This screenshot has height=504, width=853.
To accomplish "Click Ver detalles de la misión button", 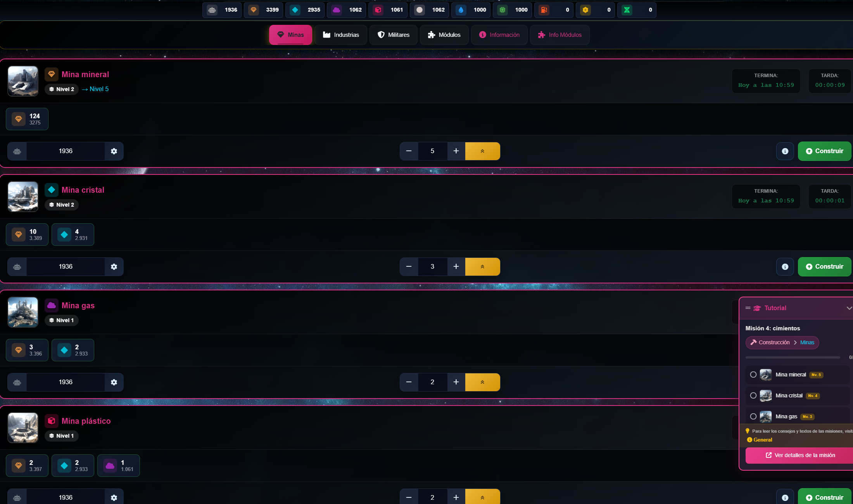I will click(x=800, y=456).
